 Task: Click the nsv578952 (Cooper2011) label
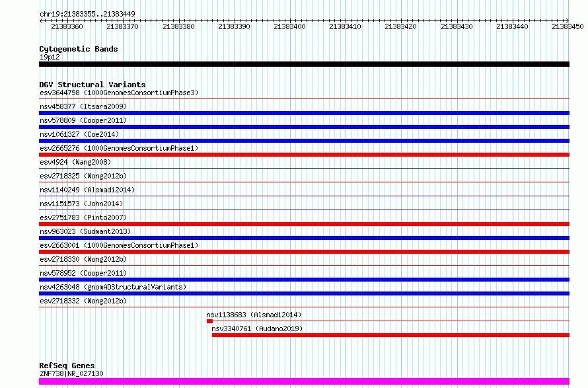[83, 273]
